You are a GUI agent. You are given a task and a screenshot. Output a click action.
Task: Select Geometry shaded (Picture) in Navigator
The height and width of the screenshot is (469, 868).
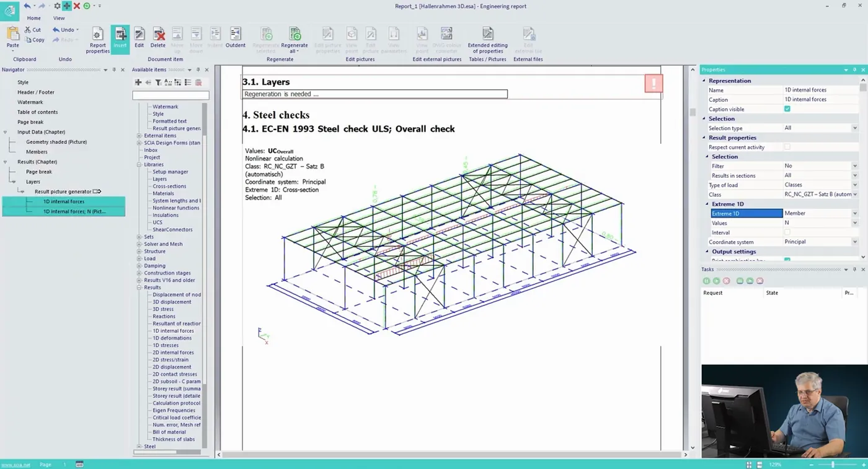(x=56, y=142)
